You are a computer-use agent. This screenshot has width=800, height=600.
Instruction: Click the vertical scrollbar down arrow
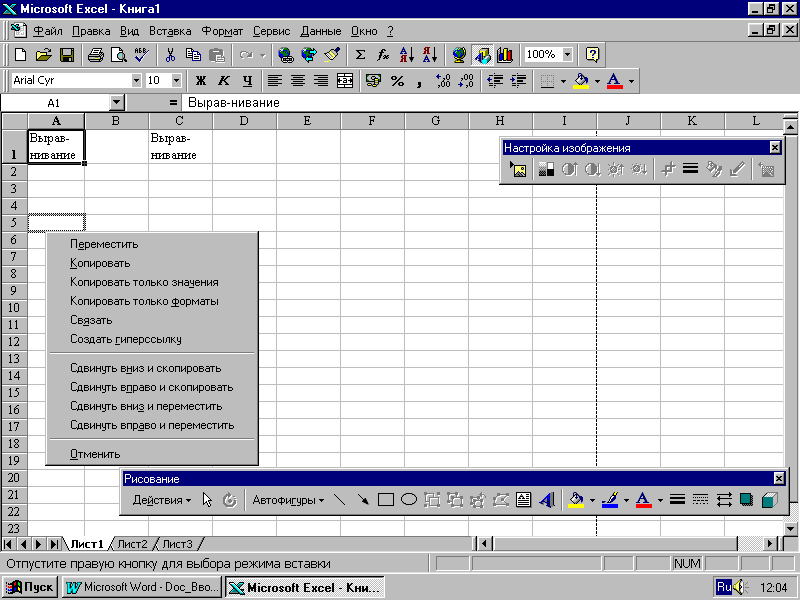click(x=790, y=529)
